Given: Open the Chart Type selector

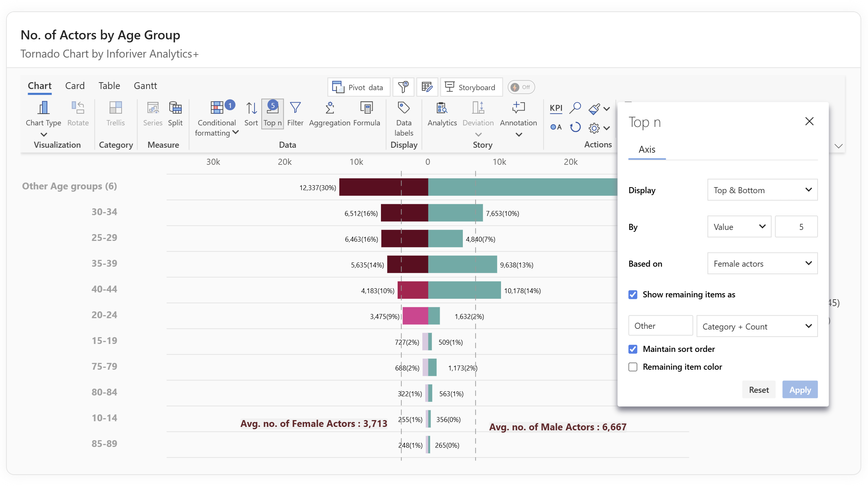Looking at the screenshot, I should [43, 114].
